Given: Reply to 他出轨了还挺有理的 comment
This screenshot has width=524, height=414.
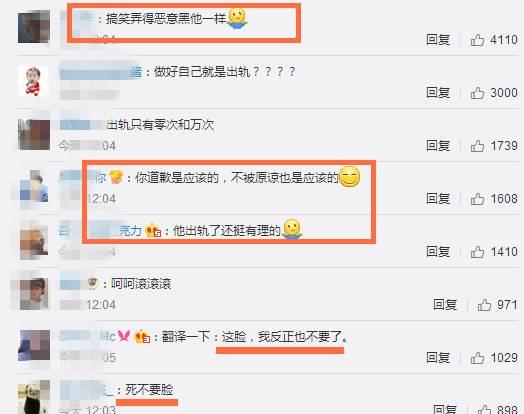Looking at the screenshot, I should pyautogui.click(x=438, y=252).
